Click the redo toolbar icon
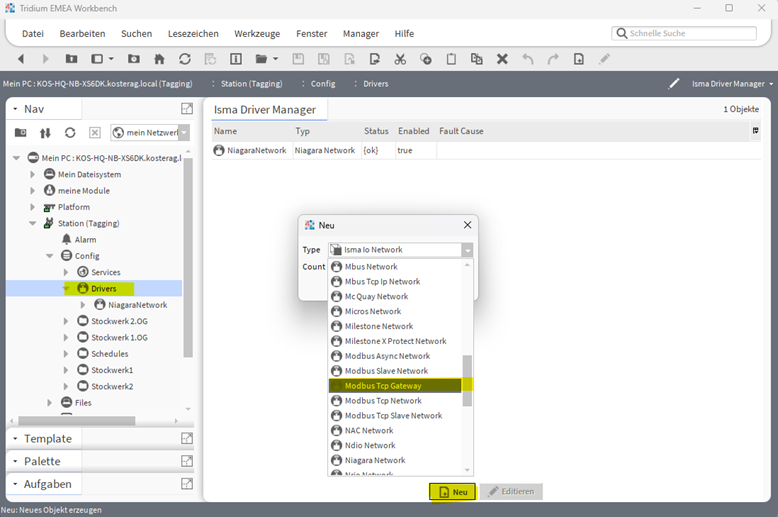 553,59
